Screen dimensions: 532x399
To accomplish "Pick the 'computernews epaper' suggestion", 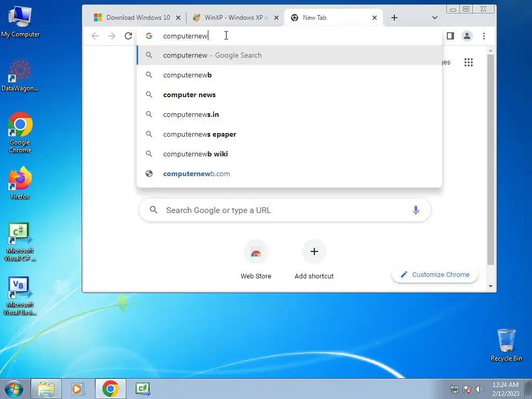I will (x=289, y=134).
